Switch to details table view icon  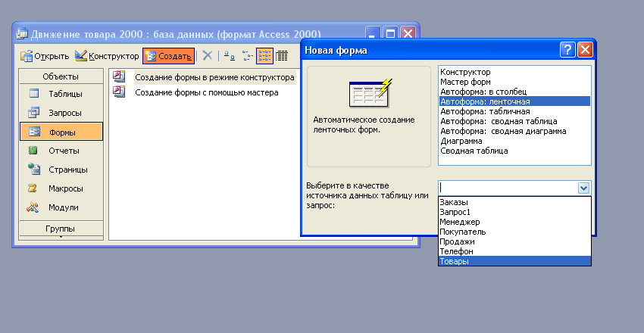pos(282,56)
